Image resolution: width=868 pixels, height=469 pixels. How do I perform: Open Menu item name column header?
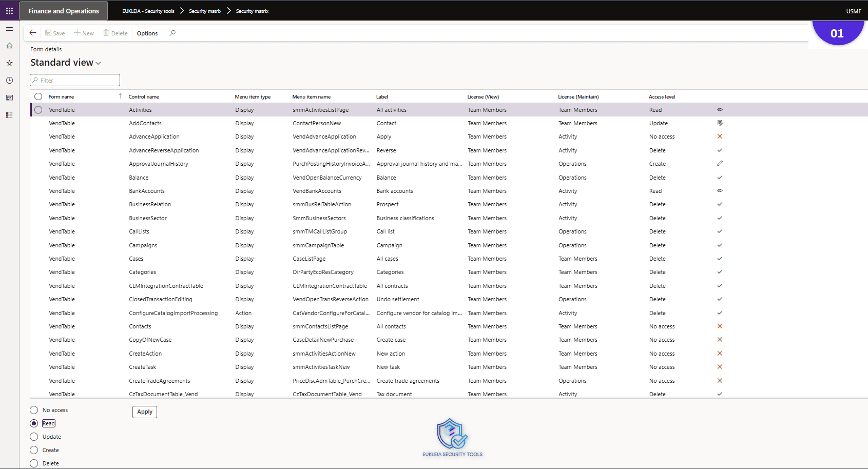[312, 96]
